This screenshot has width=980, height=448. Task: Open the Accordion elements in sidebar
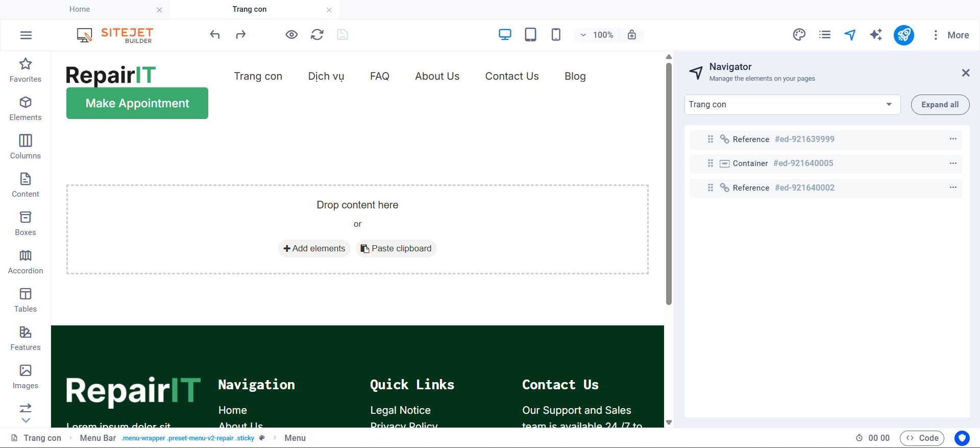tap(26, 262)
